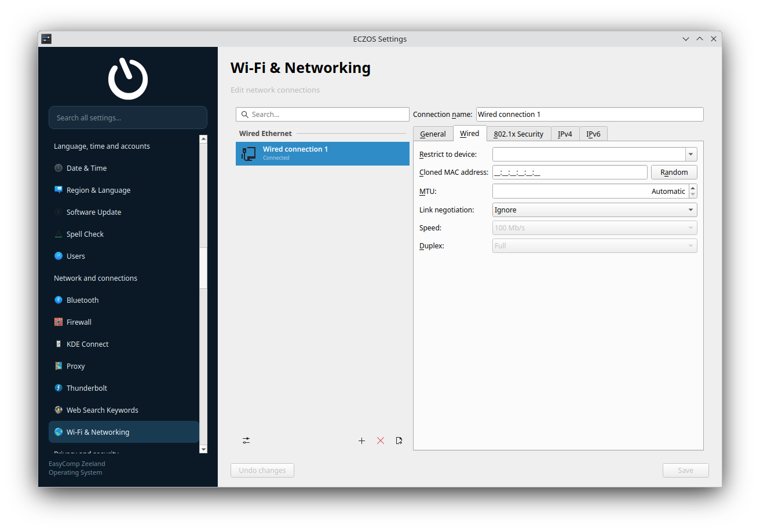
Task: Click the MTU value field
Action: [591, 191]
